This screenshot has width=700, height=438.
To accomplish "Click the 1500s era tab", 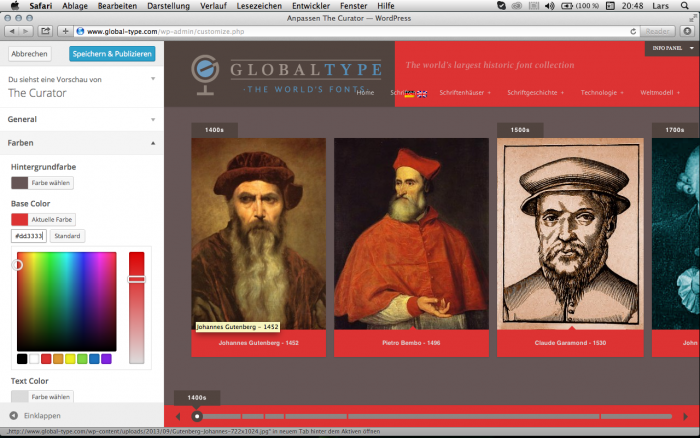I will pos(520,130).
